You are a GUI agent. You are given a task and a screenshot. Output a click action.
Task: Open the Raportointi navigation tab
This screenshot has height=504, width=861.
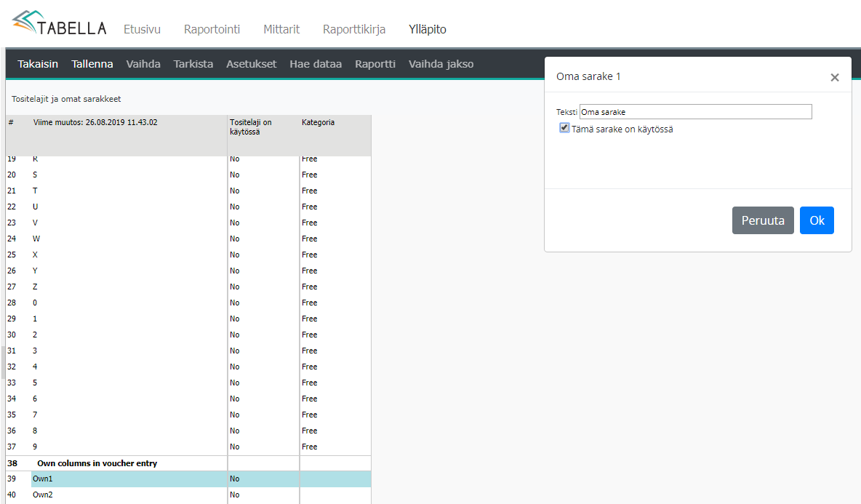tap(212, 30)
